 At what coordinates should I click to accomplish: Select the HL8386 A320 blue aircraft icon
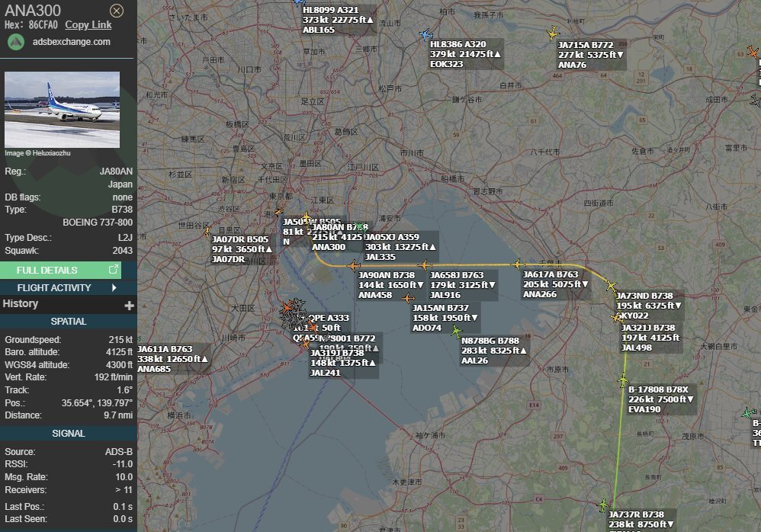coord(425,35)
